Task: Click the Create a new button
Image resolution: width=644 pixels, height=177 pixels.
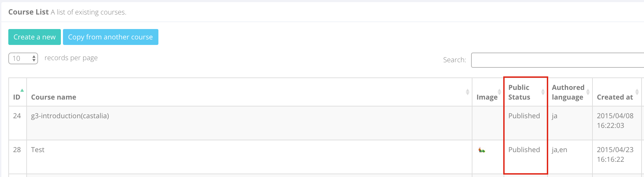Action: pos(35,37)
